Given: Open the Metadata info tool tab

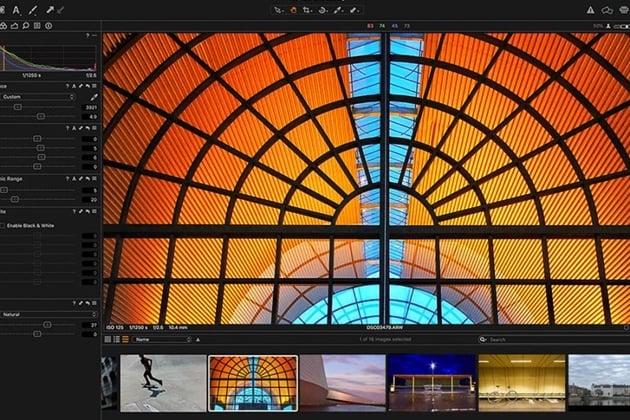Looking at the screenshot, I should [x=49, y=26].
